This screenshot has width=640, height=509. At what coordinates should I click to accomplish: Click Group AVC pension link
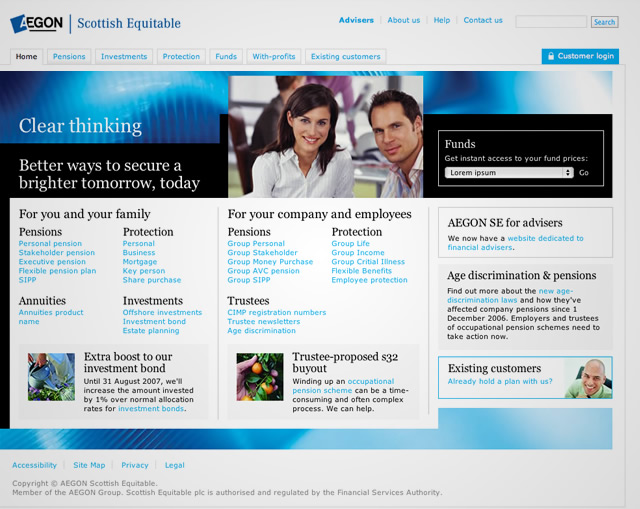pos(264,271)
